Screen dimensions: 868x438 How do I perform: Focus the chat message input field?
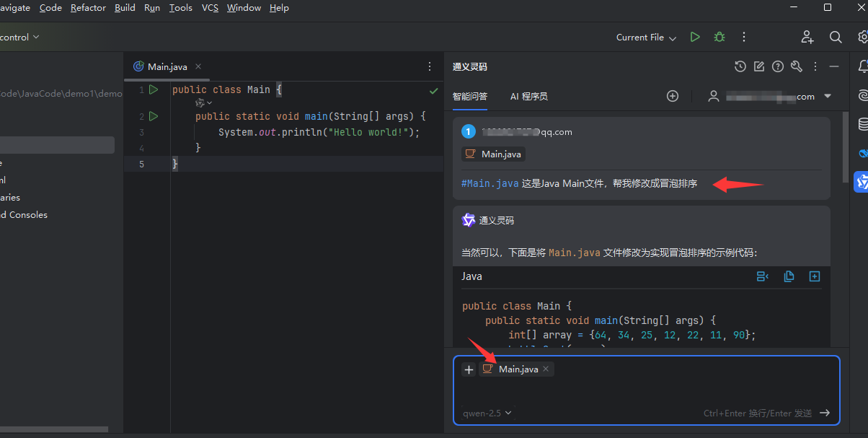(x=647, y=392)
